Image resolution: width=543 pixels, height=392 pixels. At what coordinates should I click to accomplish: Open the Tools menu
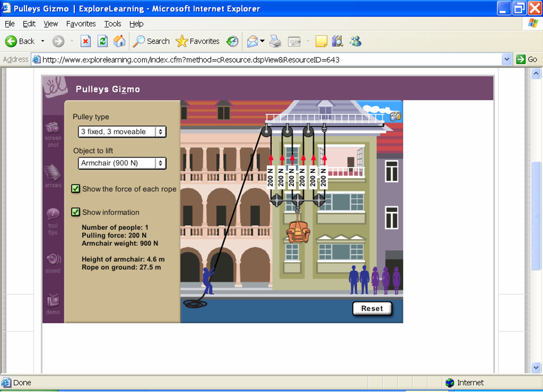click(x=112, y=24)
